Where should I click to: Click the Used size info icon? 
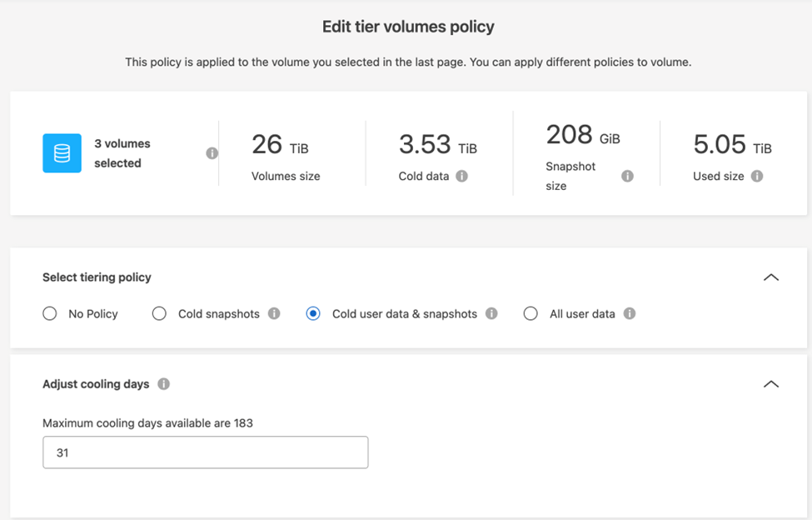757,177
